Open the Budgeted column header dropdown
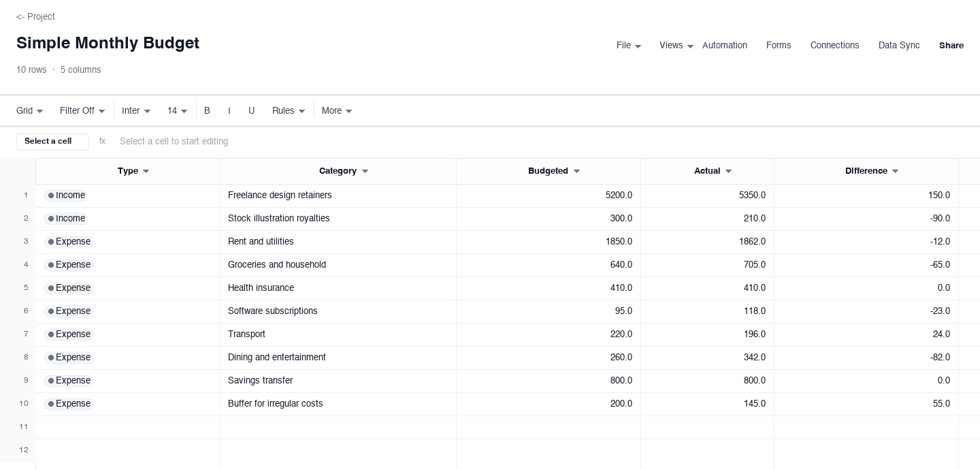The height and width of the screenshot is (470, 980). (x=576, y=172)
